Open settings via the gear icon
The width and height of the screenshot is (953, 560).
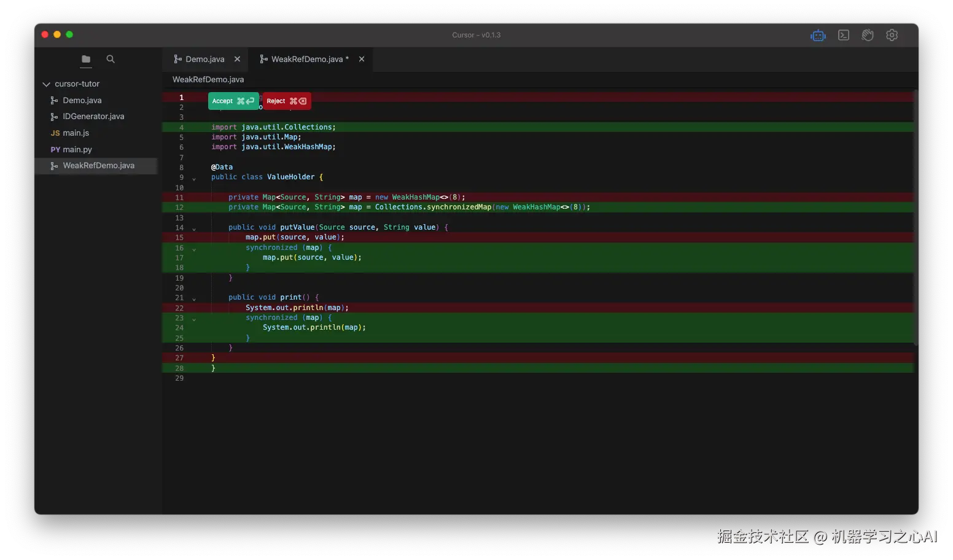coord(892,35)
